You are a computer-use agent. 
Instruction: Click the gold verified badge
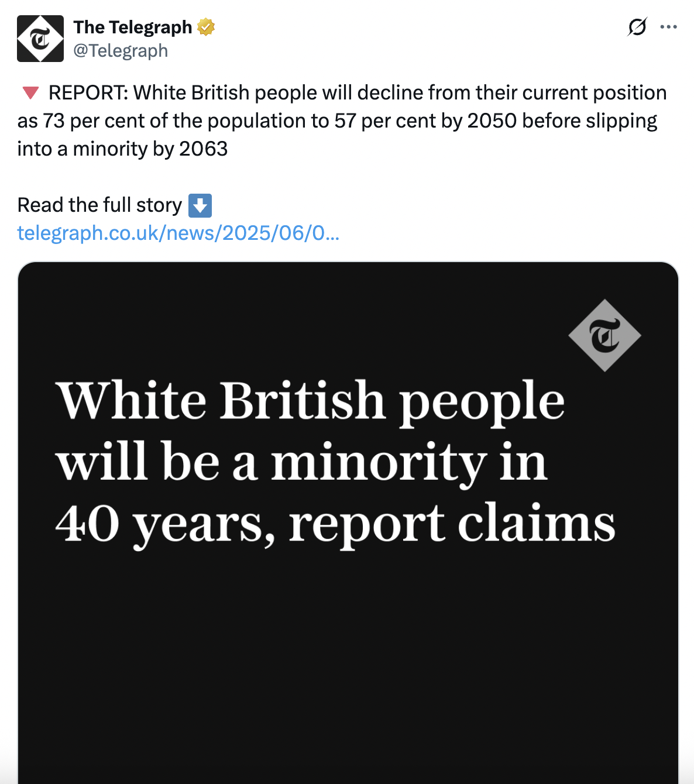tap(206, 27)
